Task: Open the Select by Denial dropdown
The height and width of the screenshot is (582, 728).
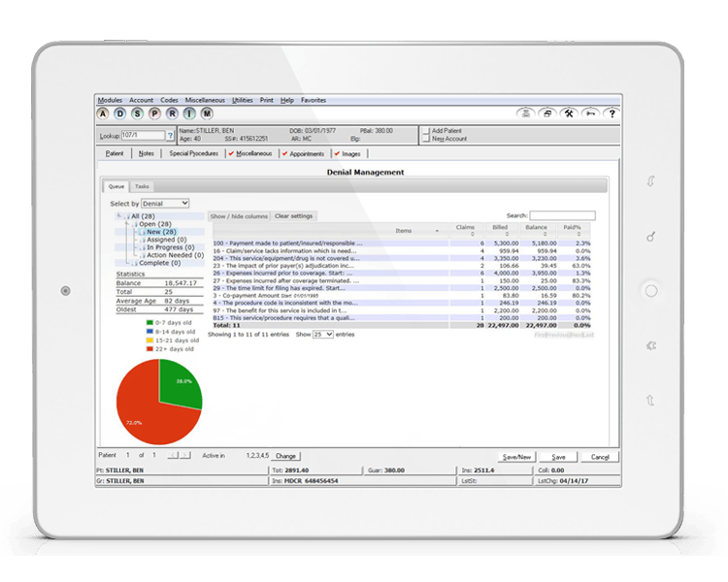Action: pos(165,204)
